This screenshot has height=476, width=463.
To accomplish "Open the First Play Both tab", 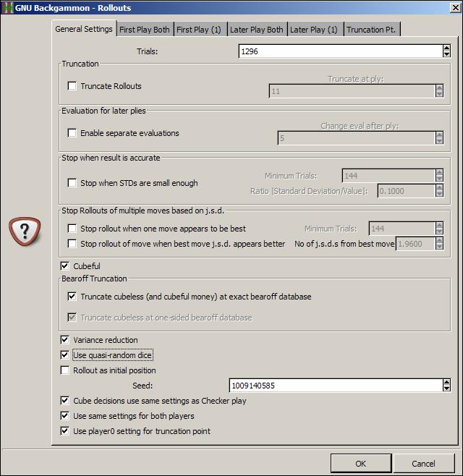I will pyautogui.click(x=145, y=30).
